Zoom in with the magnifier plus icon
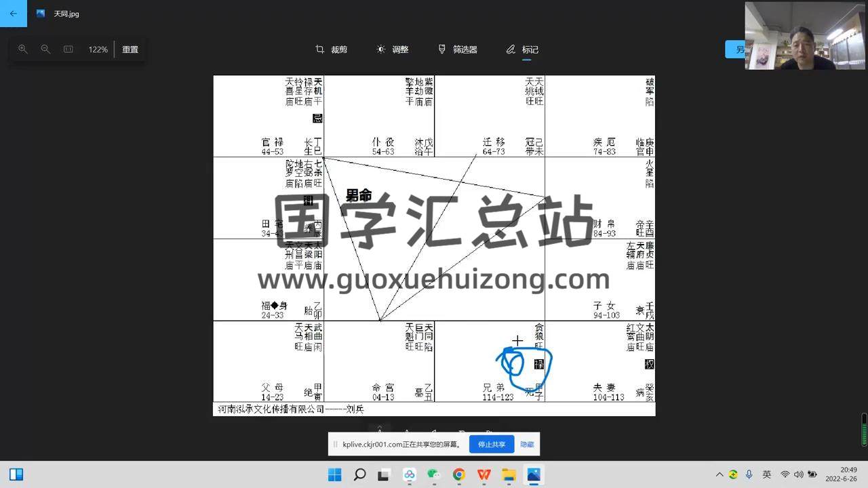Image resolution: width=868 pixels, height=488 pixels. coord(23,49)
